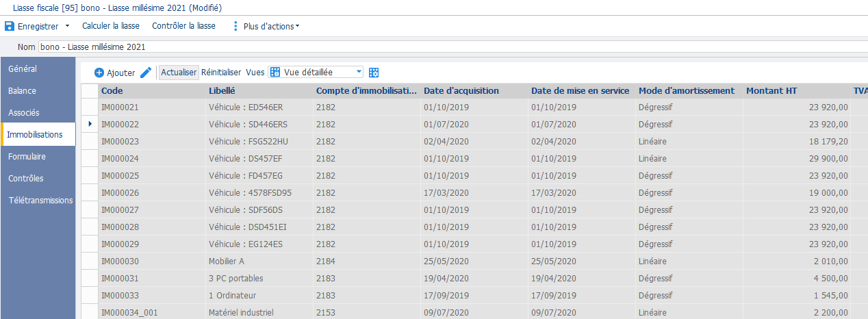Click the grid layout icon after views dropdown
The height and width of the screenshot is (319, 868).
pos(374,73)
